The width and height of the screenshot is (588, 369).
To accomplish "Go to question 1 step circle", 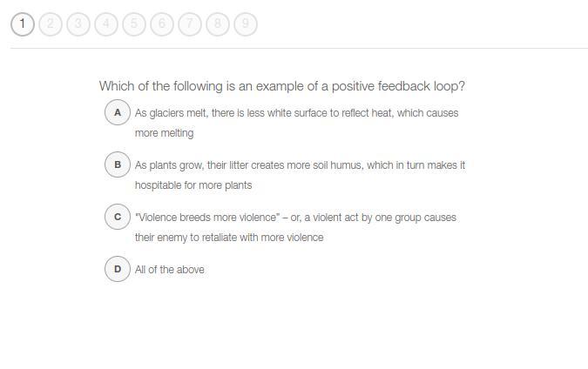I will [23, 24].
